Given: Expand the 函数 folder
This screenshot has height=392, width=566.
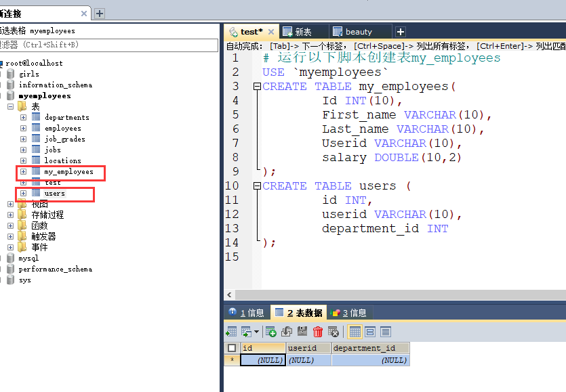Looking at the screenshot, I should [x=10, y=225].
